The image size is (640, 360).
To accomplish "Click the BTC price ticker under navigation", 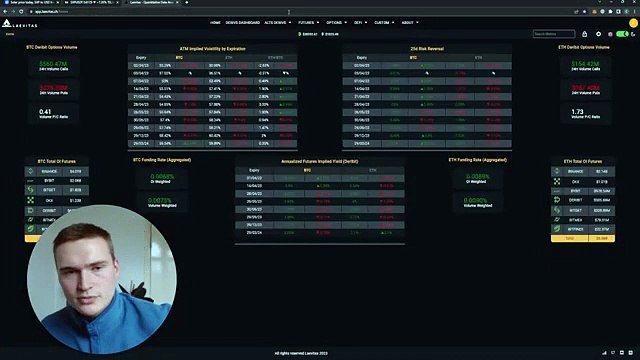I will click(308, 34).
